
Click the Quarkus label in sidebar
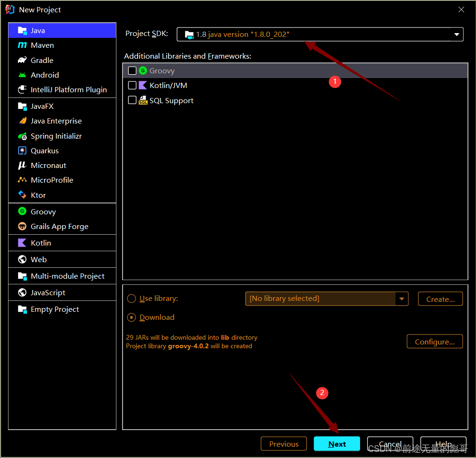pos(44,150)
